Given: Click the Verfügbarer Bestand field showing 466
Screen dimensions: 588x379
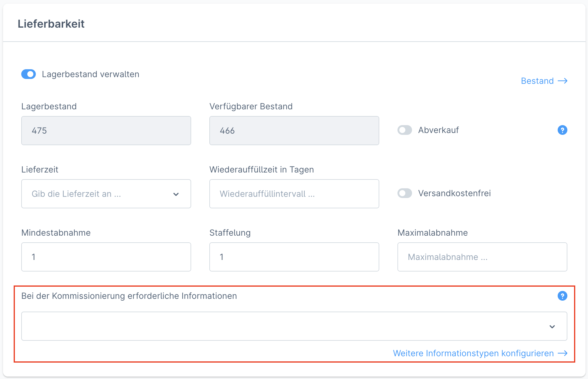Looking at the screenshot, I should [x=294, y=131].
